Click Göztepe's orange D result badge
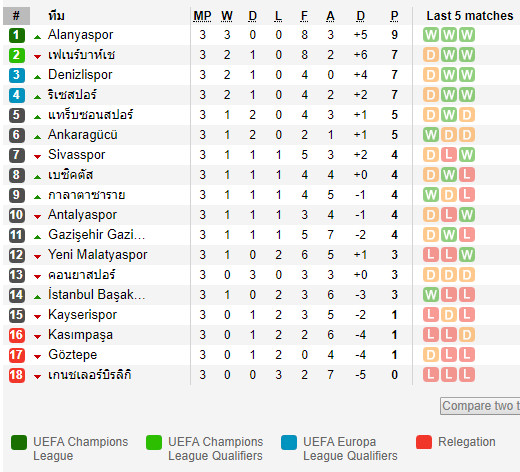Viewport: 520px width, 472px height. click(x=431, y=355)
